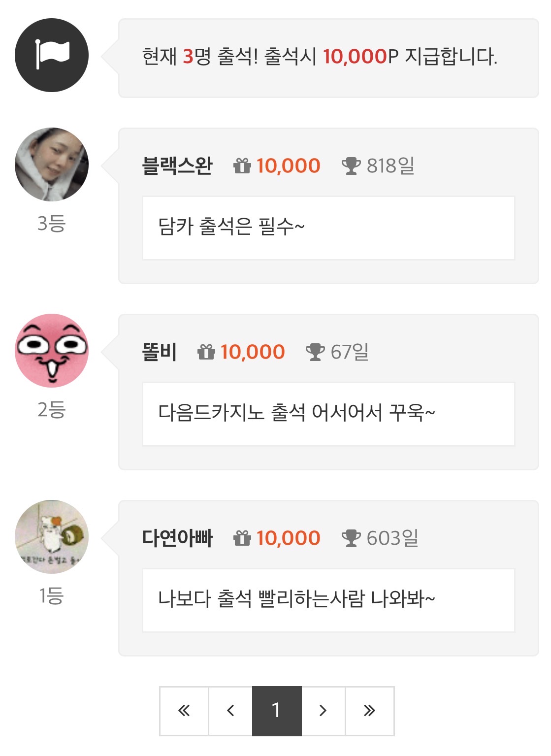Click the gift icon next to 블랙스완
The image size is (551, 756).
click(x=242, y=166)
